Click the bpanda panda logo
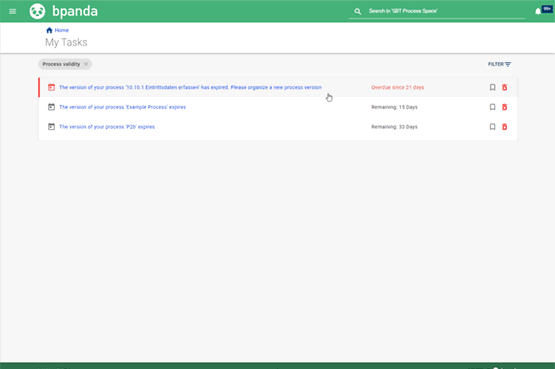 (37, 11)
